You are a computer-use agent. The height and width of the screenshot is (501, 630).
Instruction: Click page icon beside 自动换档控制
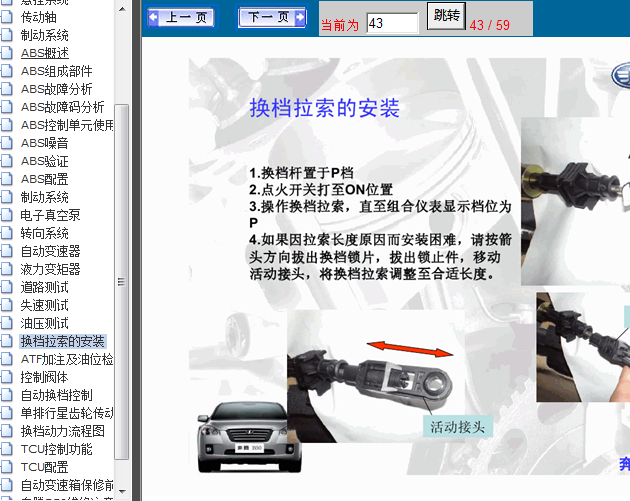pos(6,395)
